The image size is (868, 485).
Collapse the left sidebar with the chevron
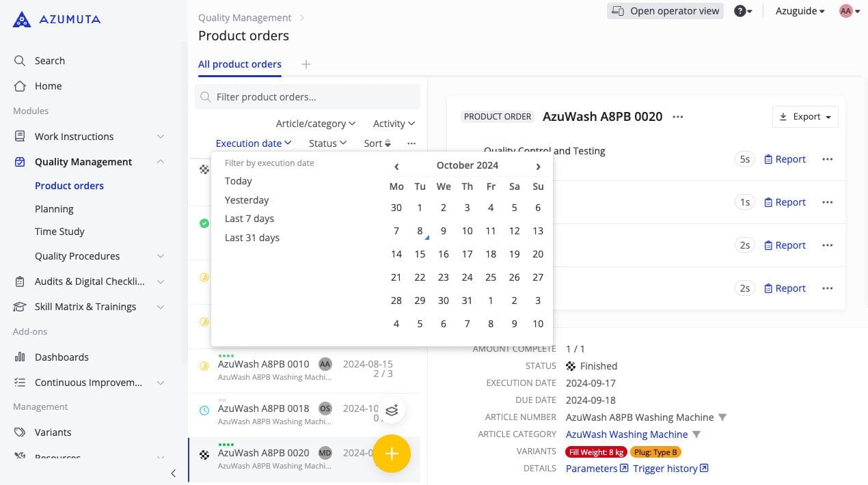point(173,473)
